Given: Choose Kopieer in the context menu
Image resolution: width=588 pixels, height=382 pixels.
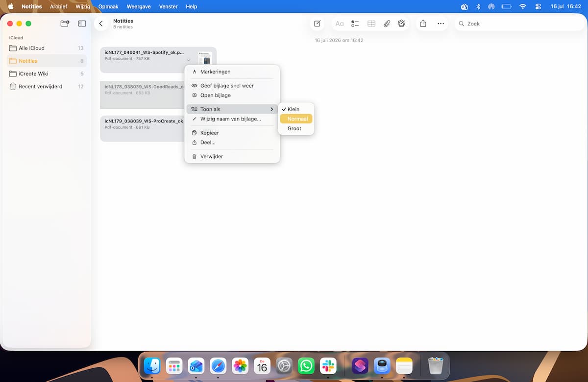Looking at the screenshot, I should [232, 133].
